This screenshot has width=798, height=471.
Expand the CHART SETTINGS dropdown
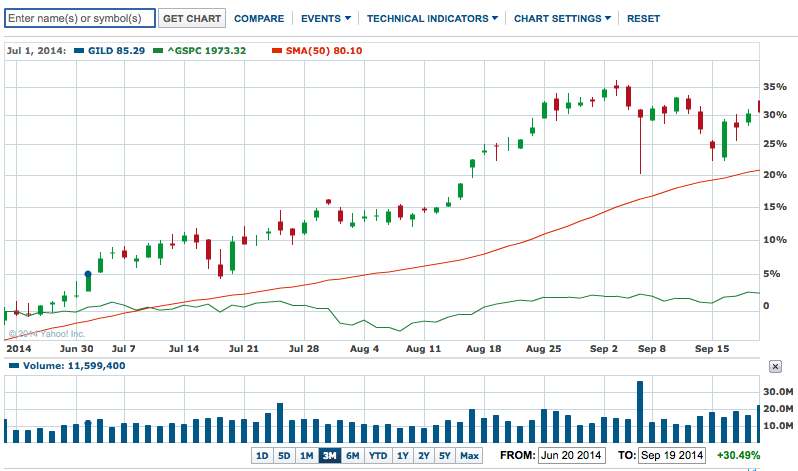point(563,18)
